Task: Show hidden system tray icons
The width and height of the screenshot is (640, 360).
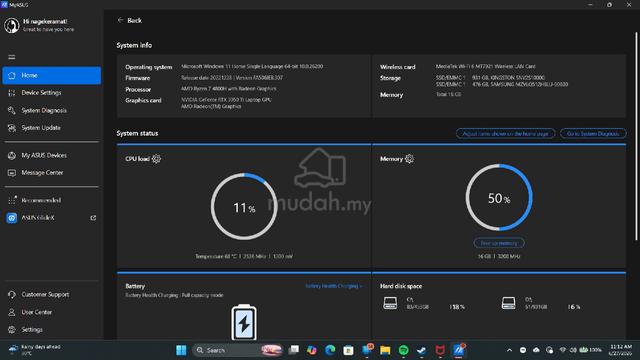Action: click(x=509, y=350)
